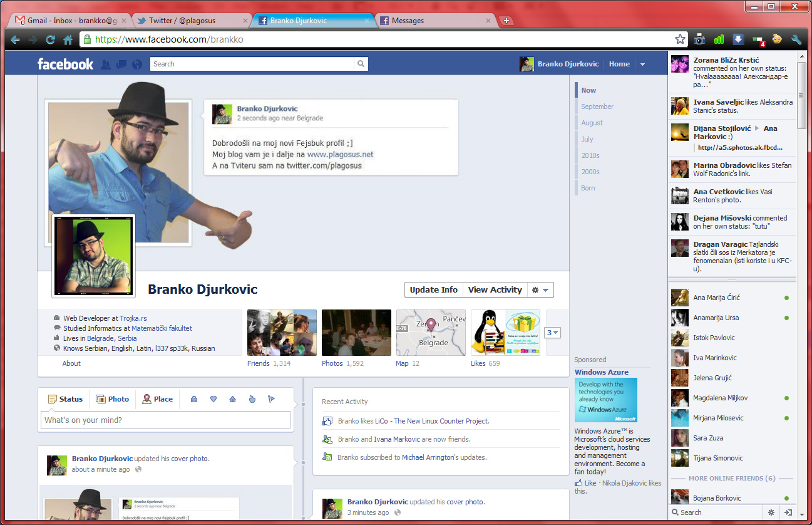Open the www.plagosus.net blog link
The image size is (812, 525).
click(x=340, y=154)
